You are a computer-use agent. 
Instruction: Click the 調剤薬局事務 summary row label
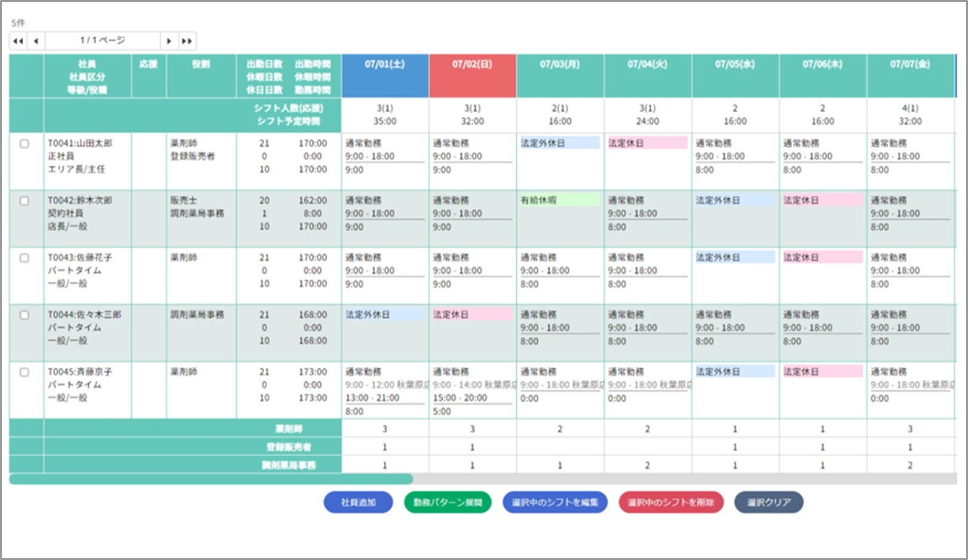[289, 465]
